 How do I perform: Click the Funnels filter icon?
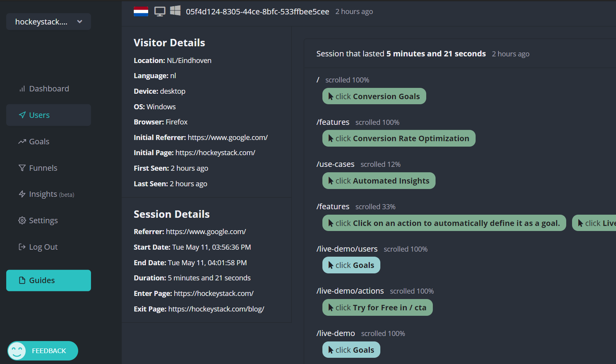(x=22, y=168)
